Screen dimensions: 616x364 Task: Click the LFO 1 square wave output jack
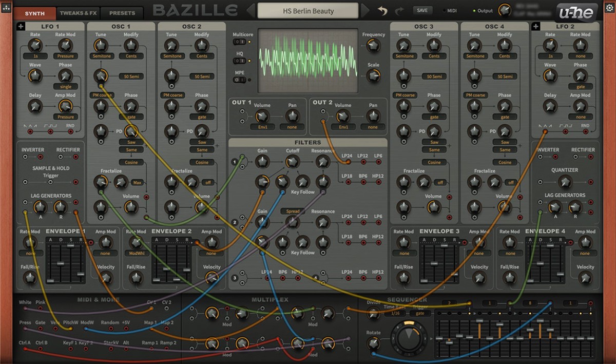50,132
